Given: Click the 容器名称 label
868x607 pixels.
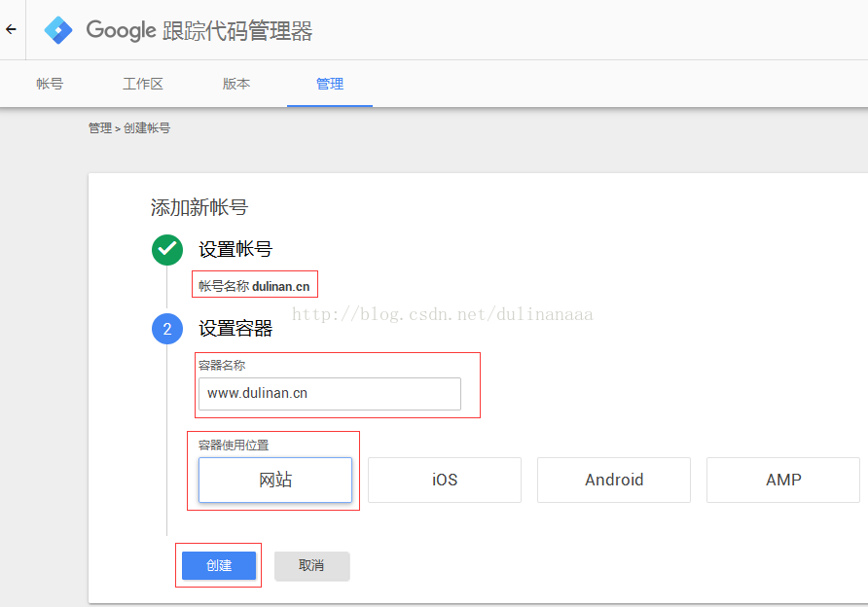Looking at the screenshot, I should coord(222,365).
